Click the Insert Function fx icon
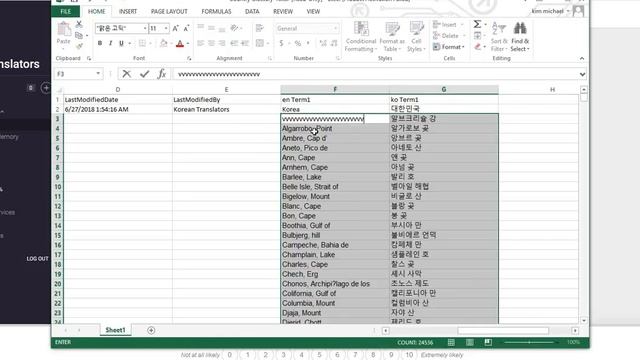This screenshot has height=360, width=640. click(x=162, y=74)
